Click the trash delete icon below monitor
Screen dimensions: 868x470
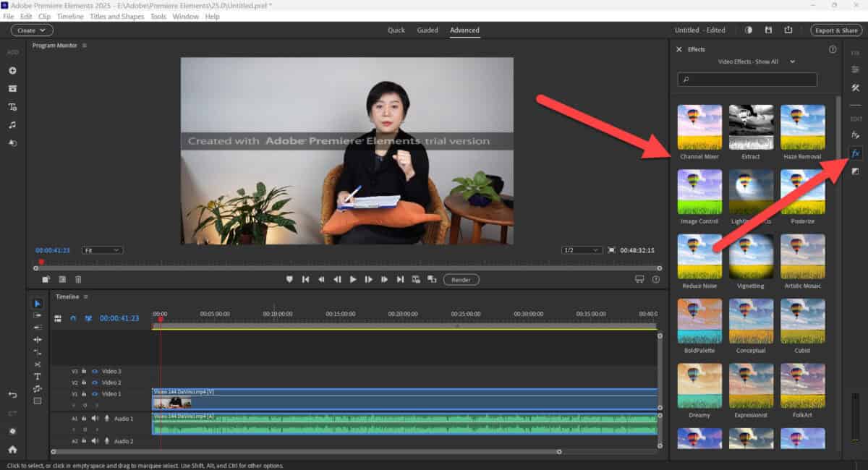click(78, 279)
